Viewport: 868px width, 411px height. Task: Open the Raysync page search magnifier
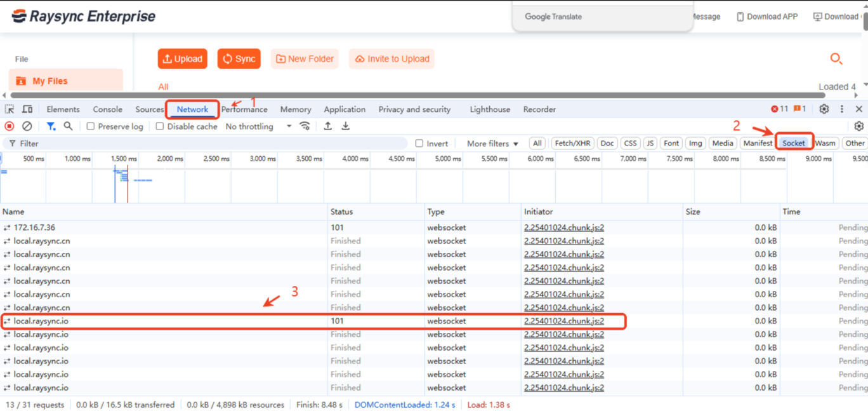point(836,59)
